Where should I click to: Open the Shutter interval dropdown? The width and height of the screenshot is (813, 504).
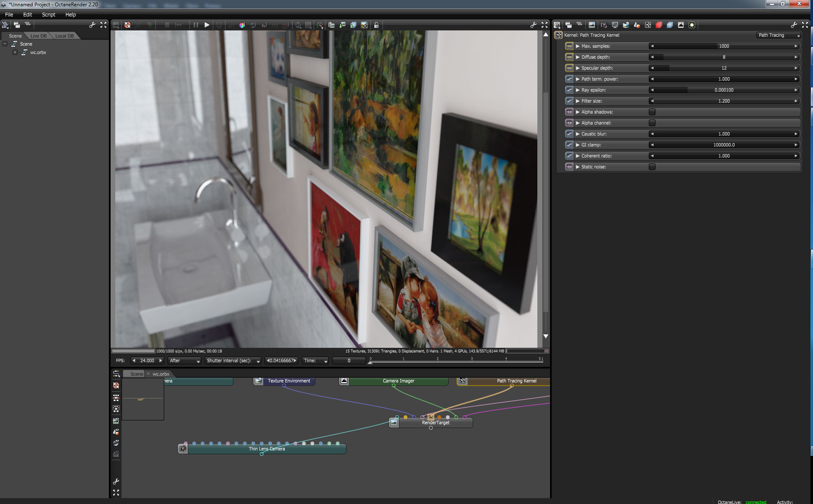point(233,360)
